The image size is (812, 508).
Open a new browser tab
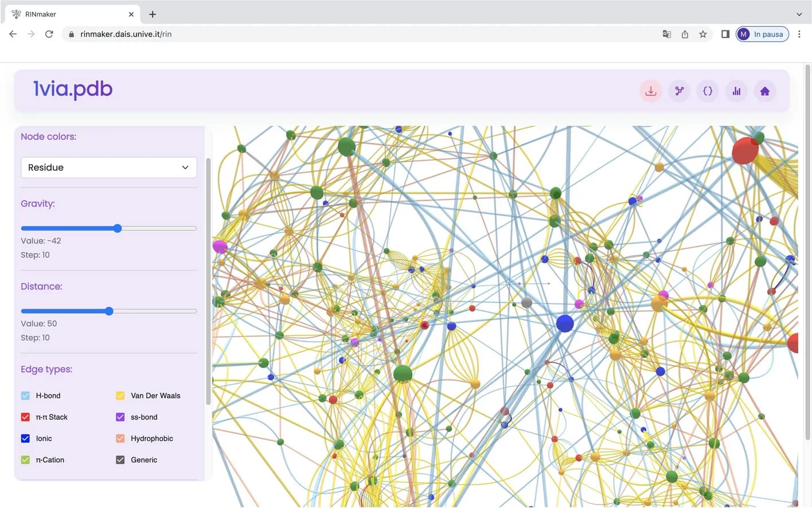pyautogui.click(x=153, y=14)
